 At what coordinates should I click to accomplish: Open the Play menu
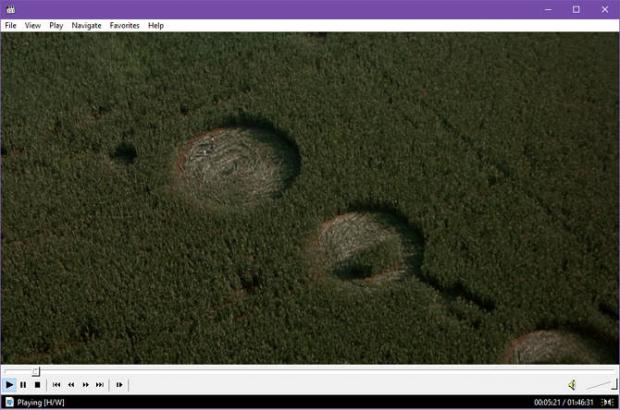(x=56, y=25)
